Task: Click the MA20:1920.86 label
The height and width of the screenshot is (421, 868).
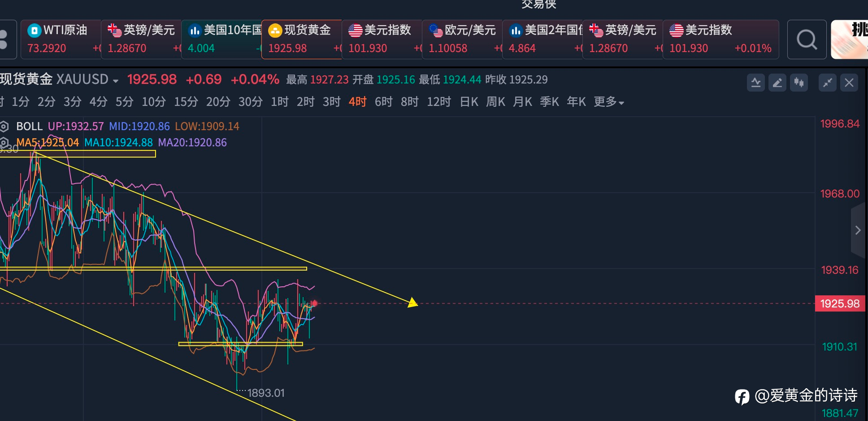Action: (x=192, y=142)
